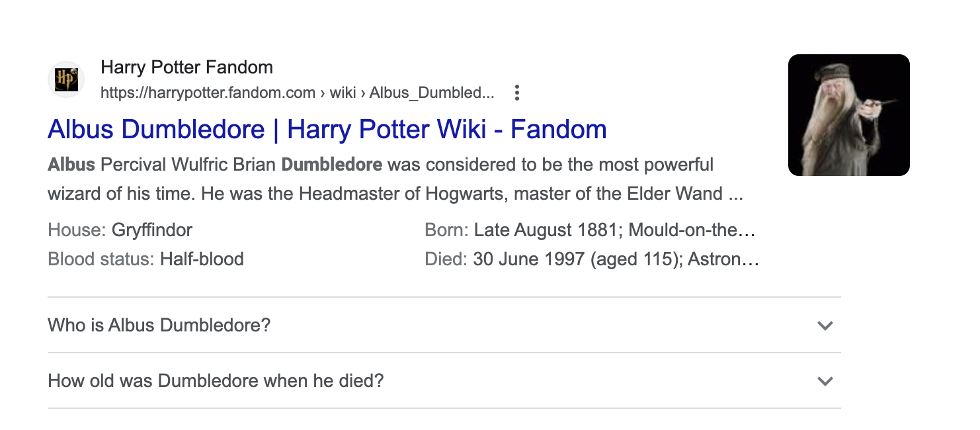This screenshot has width=980, height=430.
Task: Open the Dumbledore thumbnail image
Action: tap(849, 115)
